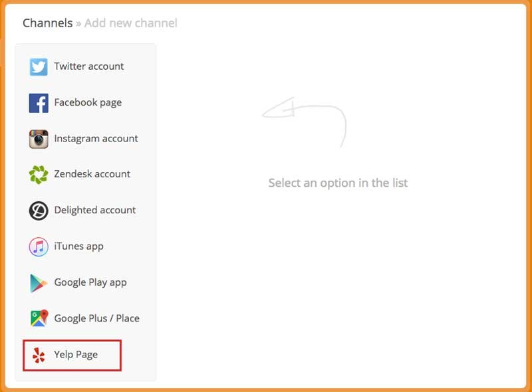Click the Google Maps pin icon
532x392 pixels.
39,318
